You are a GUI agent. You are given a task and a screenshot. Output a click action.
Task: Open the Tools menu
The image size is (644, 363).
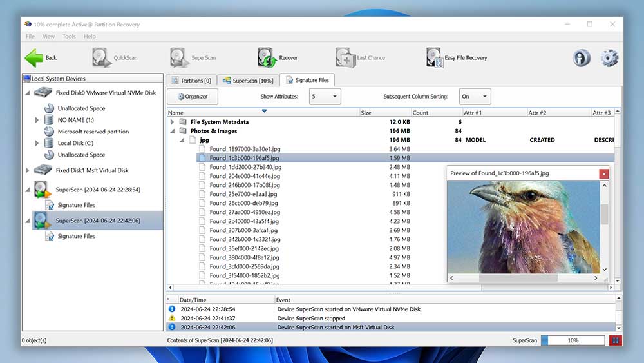69,36
